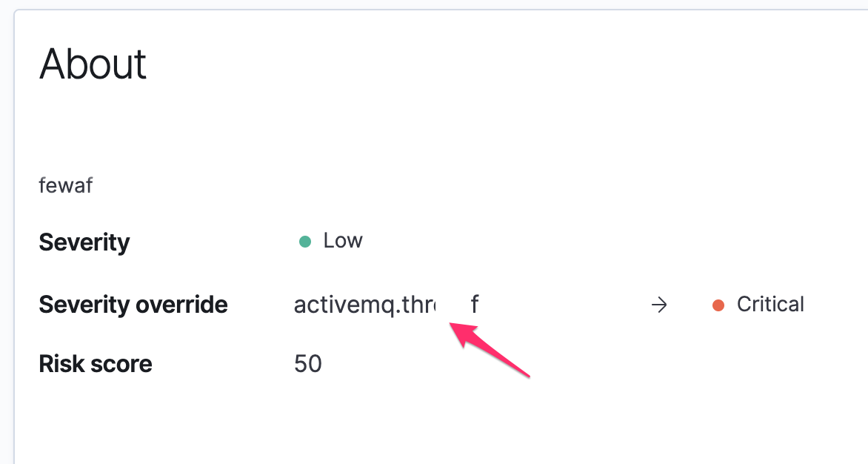Click the Low severity text
This screenshot has width=868, height=464.
[342, 241]
